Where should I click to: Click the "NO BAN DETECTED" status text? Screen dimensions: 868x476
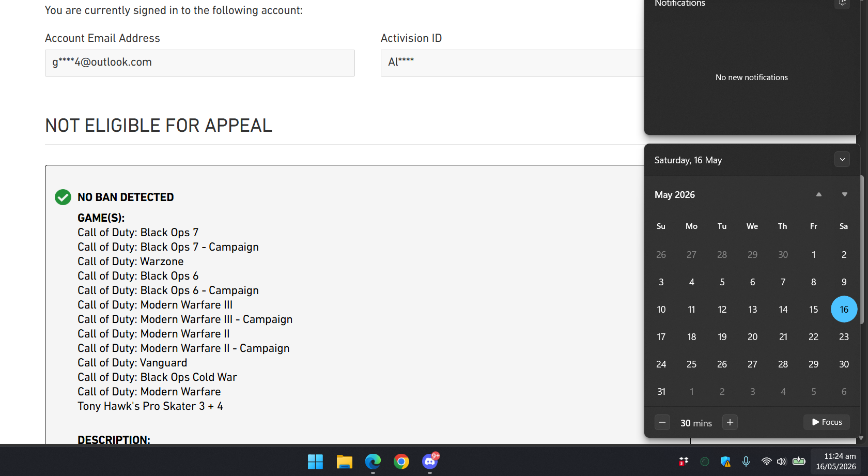click(126, 197)
